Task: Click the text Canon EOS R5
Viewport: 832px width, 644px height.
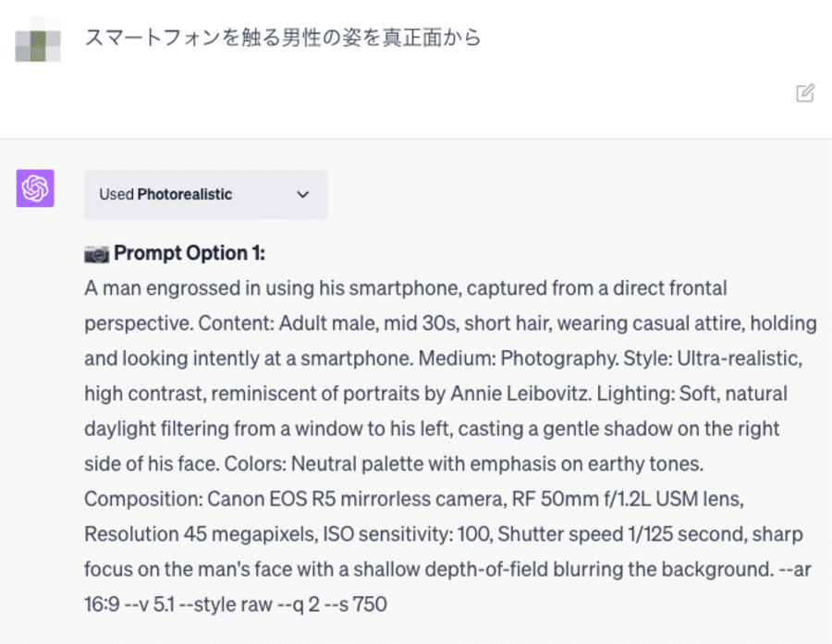Action: point(272,499)
